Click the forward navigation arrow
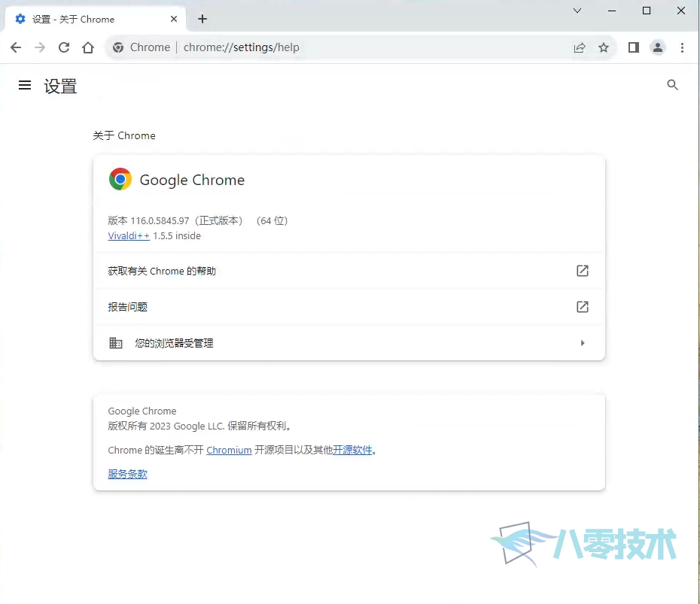 point(40,47)
